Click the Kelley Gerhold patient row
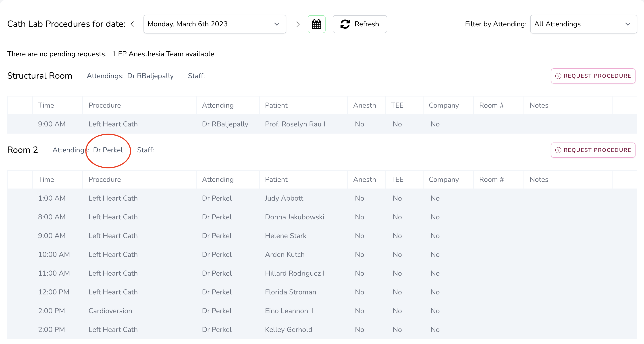 click(288, 329)
